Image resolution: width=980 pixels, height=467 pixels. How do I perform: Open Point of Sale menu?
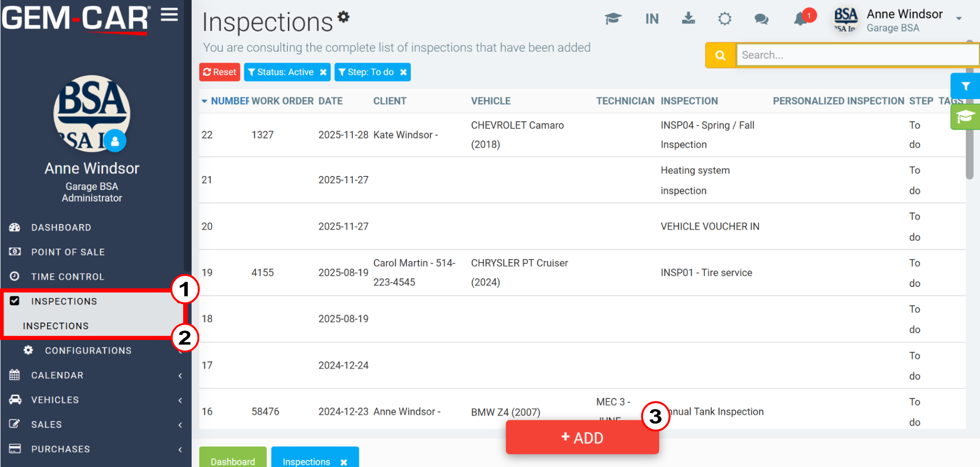68,252
